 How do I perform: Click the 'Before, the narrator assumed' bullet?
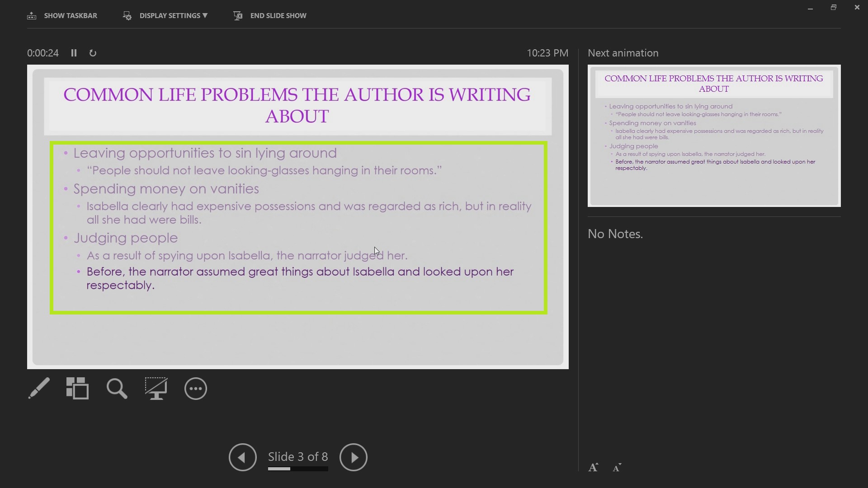tap(300, 278)
